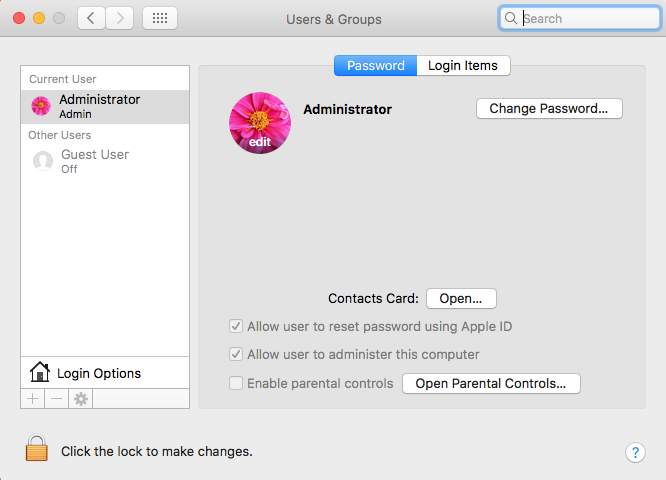Toggle Allow user to reset password using Apple ID
The width and height of the screenshot is (666, 480).
pos(236,326)
